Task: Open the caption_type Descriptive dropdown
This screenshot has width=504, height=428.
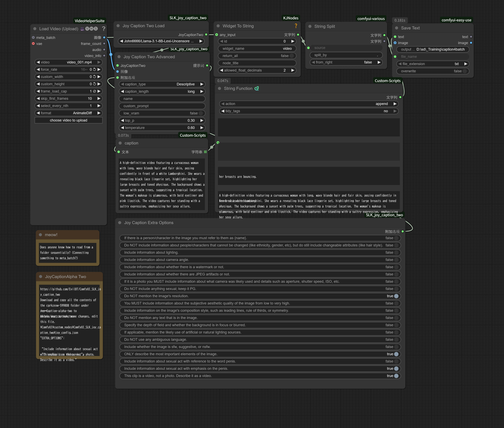Action: [162, 84]
